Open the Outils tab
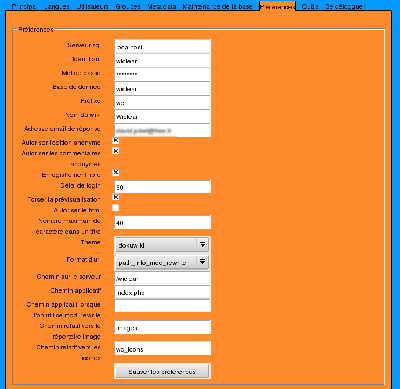 310,6
